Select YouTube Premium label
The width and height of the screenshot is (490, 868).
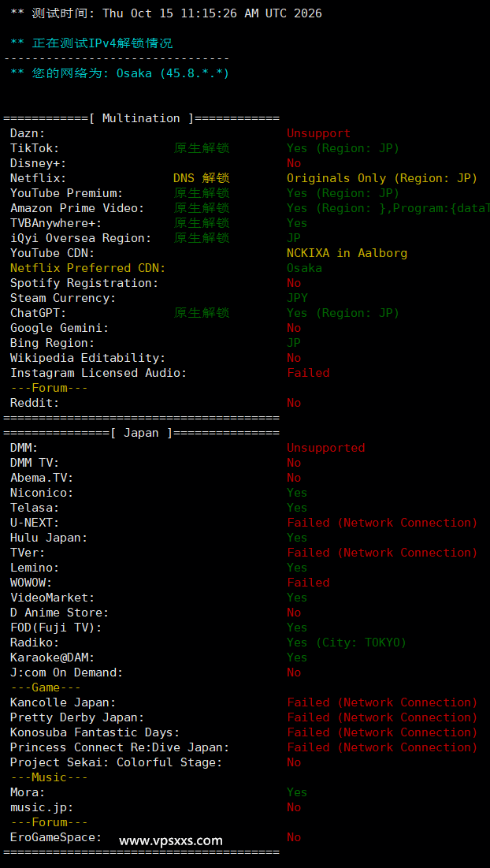pos(66,193)
